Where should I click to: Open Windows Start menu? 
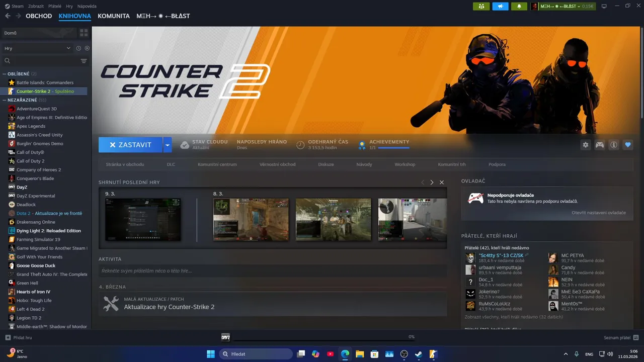tap(210, 354)
